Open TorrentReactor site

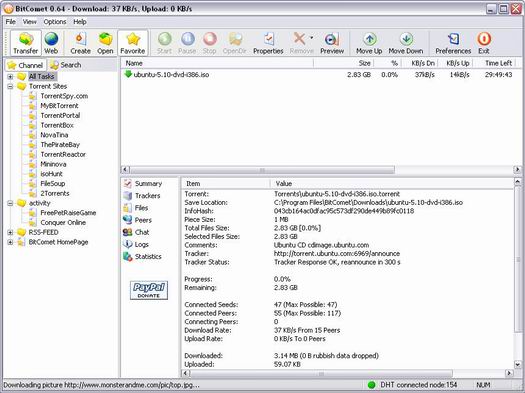coord(63,154)
